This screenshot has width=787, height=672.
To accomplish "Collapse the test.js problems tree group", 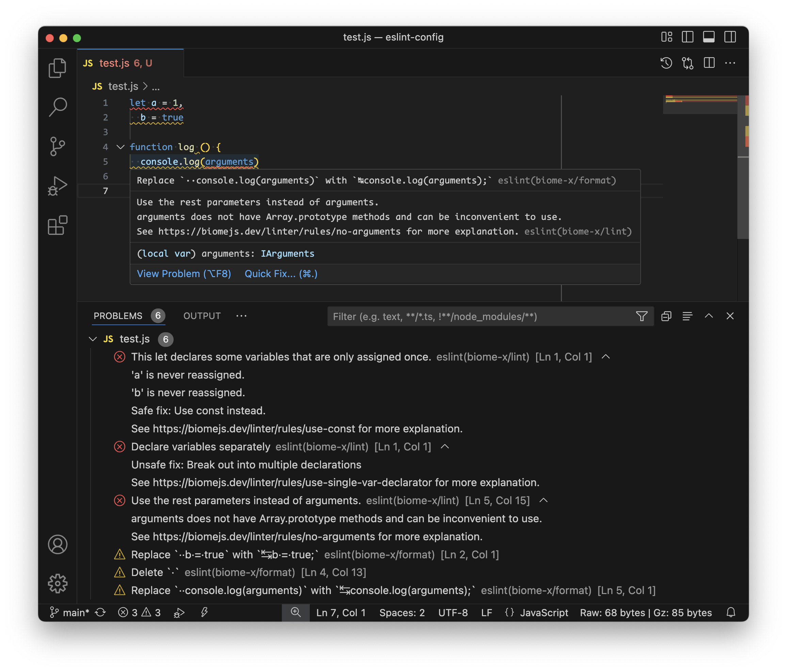I will pyautogui.click(x=93, y=339).
